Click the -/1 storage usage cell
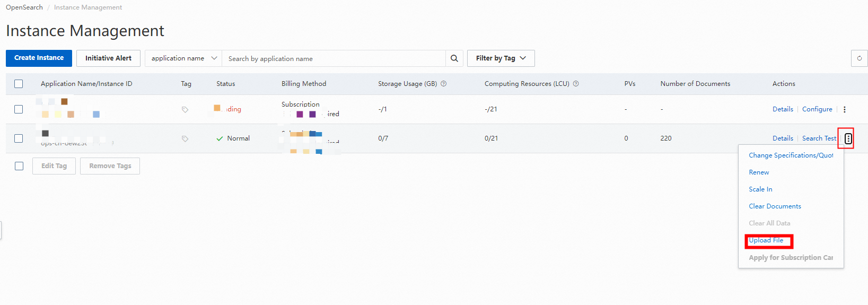The image size is (868, 305). pyautogui.click(x=382, y=109)
